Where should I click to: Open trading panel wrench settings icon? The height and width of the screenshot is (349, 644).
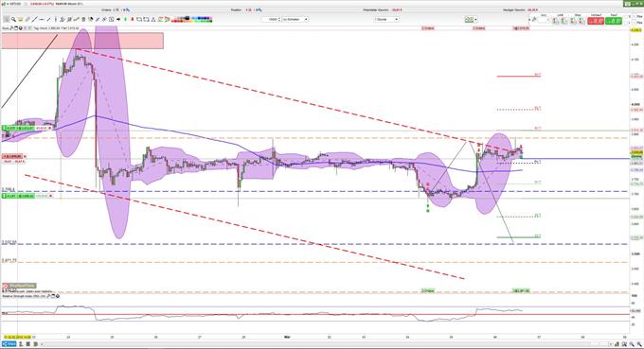[534, 19]
